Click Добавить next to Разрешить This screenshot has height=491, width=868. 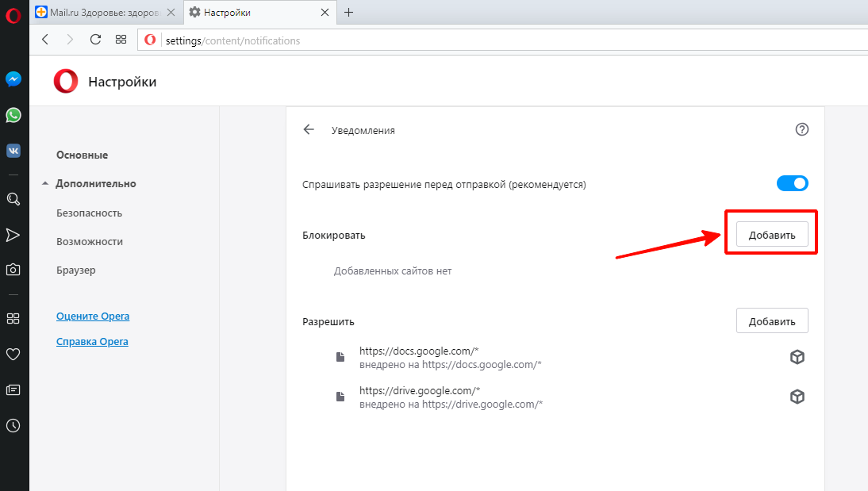[x=772, y=320]
